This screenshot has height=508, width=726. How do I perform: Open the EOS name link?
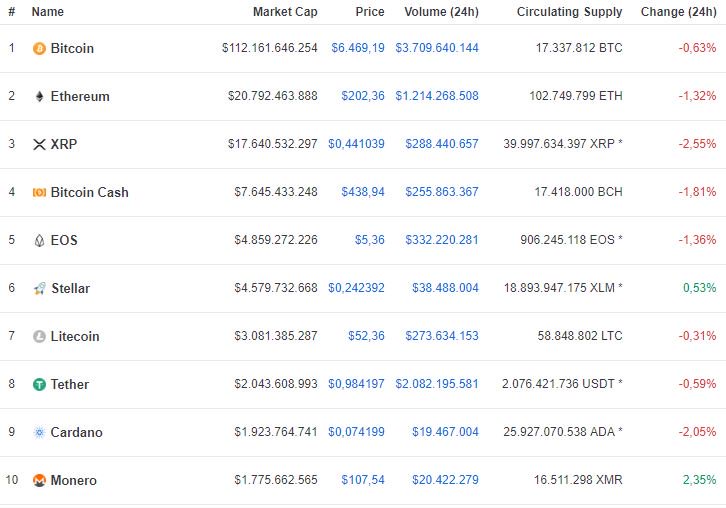pos(64,240)
